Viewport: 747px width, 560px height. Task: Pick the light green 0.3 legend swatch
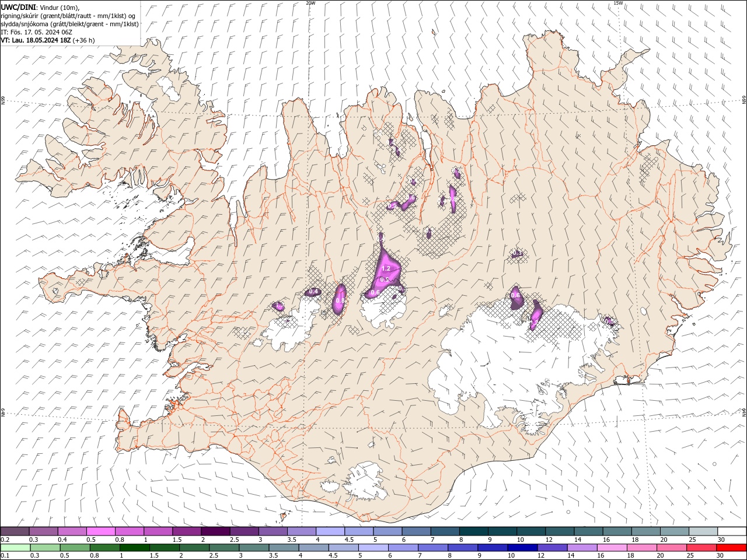(45, 548)
